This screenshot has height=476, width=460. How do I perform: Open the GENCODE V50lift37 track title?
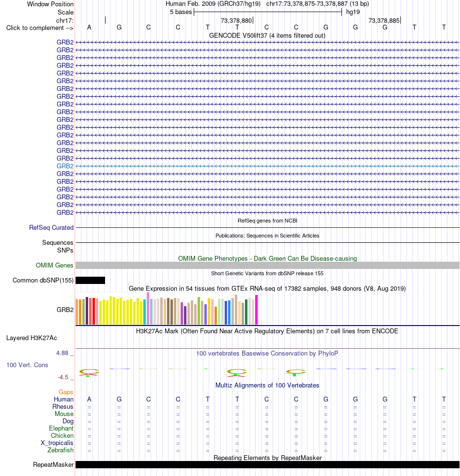point(267,35)
